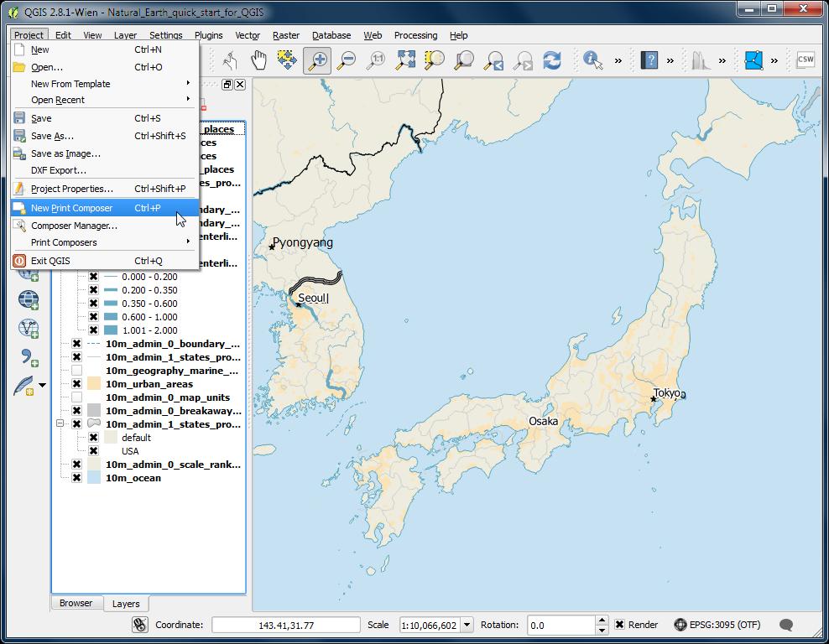Open the CRS status globe icon

[x=680, y=625]
